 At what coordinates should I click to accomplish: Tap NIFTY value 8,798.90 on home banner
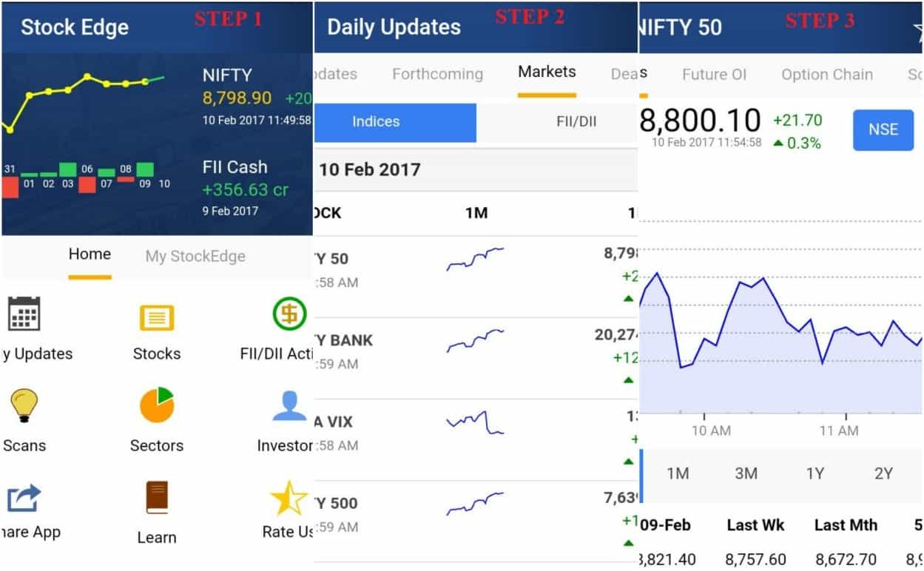click(237, 98)
